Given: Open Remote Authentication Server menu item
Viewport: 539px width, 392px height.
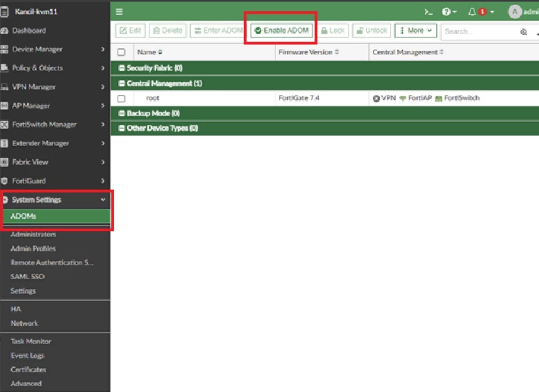Looking at the screenshot, I should 52,263.
